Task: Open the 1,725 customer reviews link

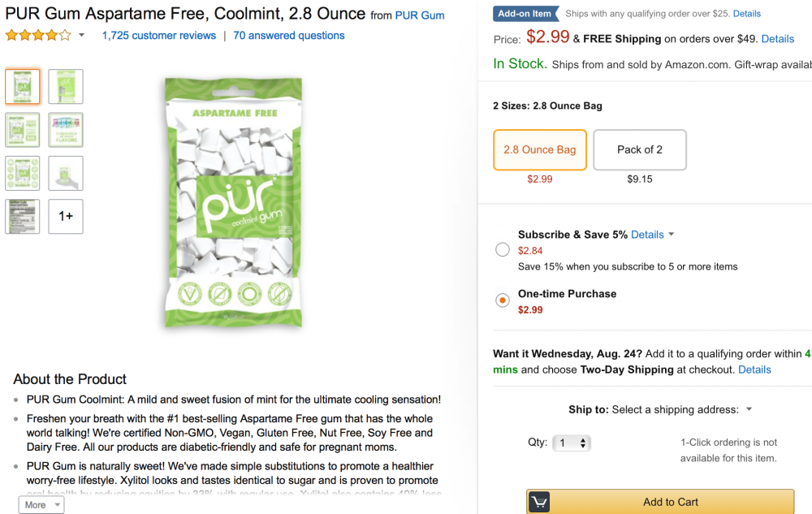Action: coord(159,36)
